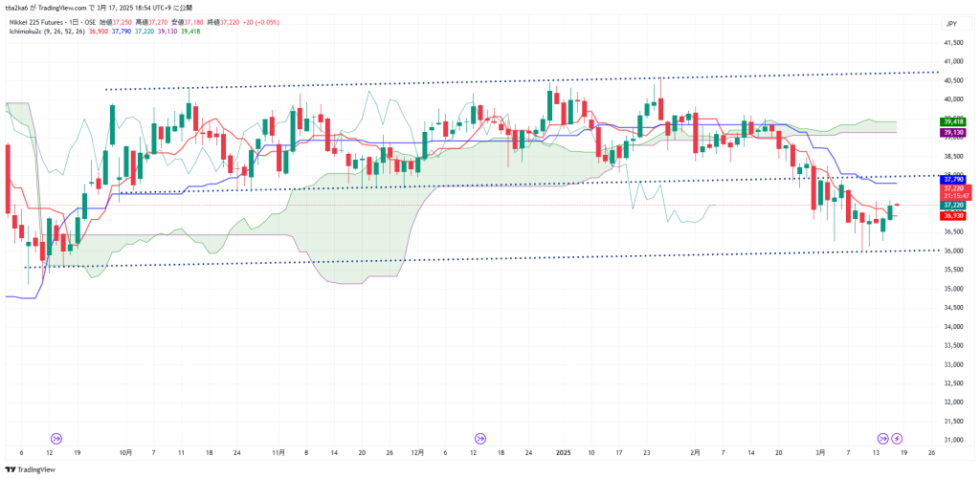The height and width of the screenshot is (479, 980).
Task: Click the purple 39,130 price label
Action: [952, 132]
